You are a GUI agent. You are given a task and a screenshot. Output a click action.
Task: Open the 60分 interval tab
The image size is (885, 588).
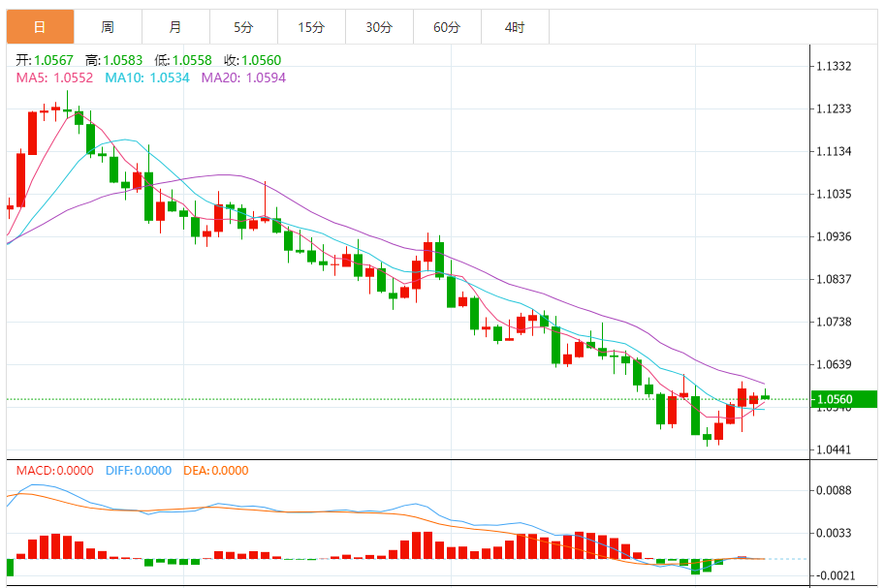pyautogui.click(x=447, y=27)
